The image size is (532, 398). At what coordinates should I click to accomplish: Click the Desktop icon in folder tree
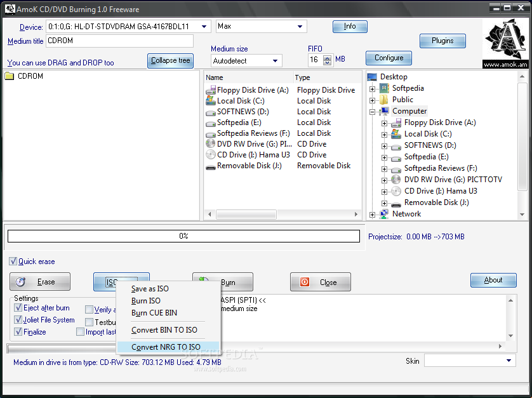(x=372, y=77)
